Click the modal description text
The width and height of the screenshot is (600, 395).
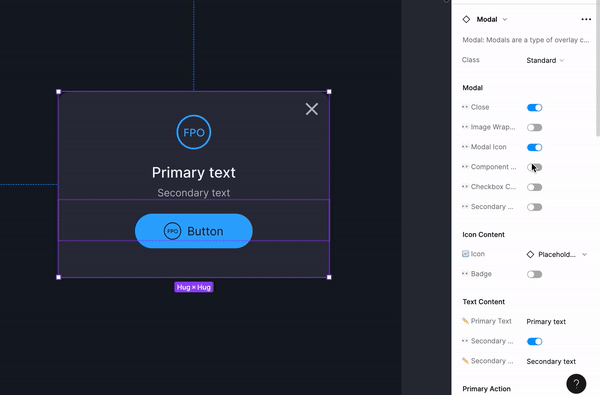pyautogui.click(x=526, y=40)
